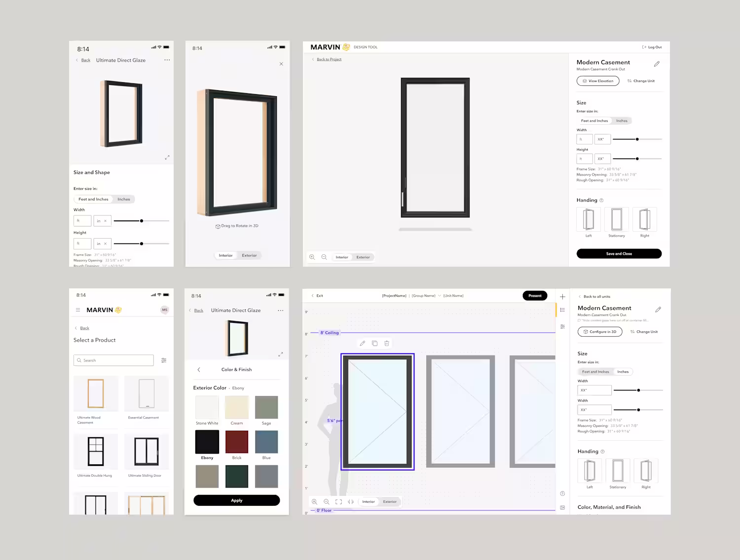Image resolution: width=740 pixels, height=560 pixels.
Task: Select Inches in the Save and Close panel
Action: [622, 121]
